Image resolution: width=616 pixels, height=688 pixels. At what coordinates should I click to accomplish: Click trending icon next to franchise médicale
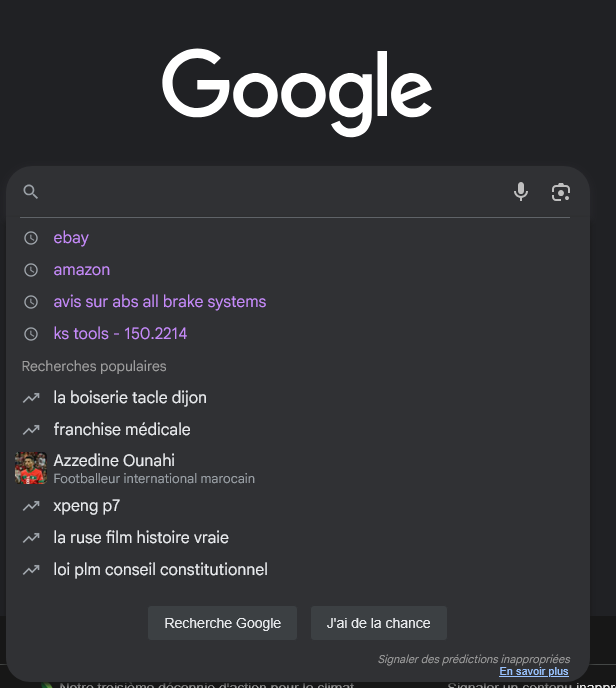pos(31,430)
